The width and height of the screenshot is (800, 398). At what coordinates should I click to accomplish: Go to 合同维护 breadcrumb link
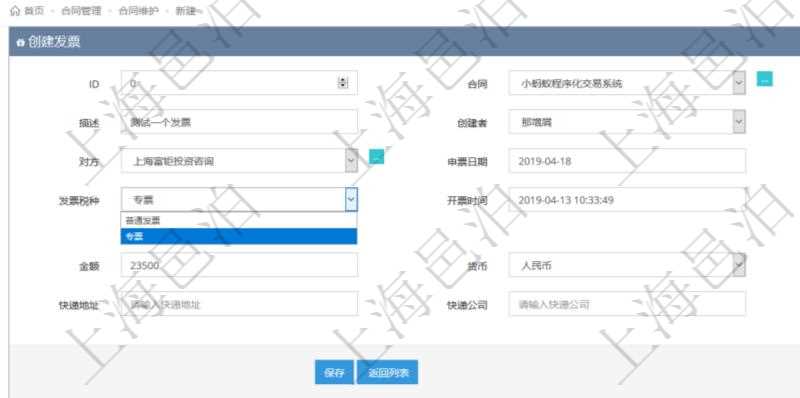(x=139, y=11)
